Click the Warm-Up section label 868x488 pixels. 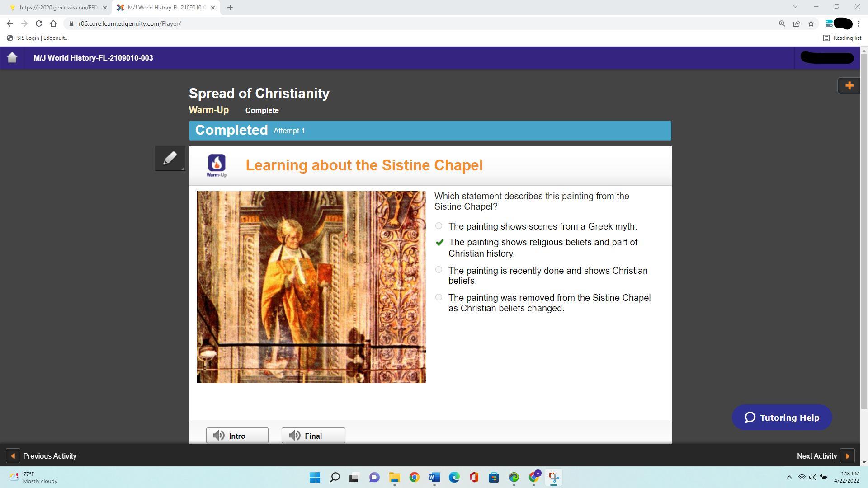[x=209, y=110]
